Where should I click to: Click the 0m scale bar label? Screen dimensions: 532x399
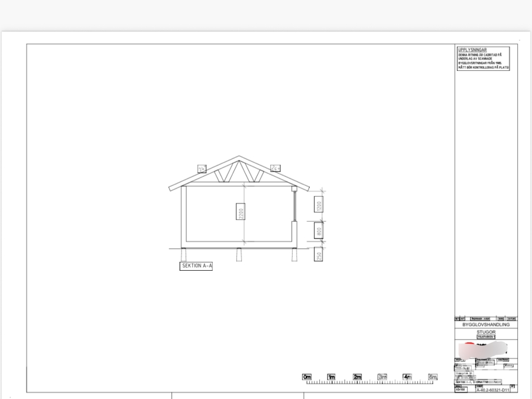pyautogui.click(x=307, y=377)
